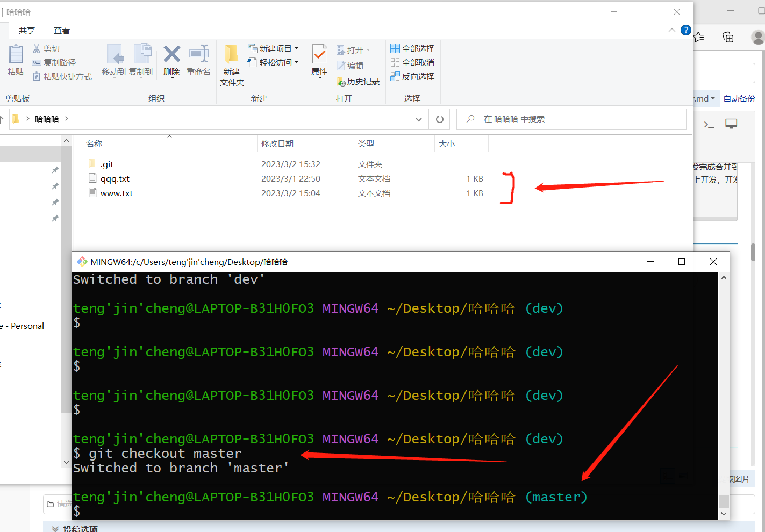Screen dimensions: 765x532
Task: Click the 删除 (delete) X icon
Action: click(171, 54)
